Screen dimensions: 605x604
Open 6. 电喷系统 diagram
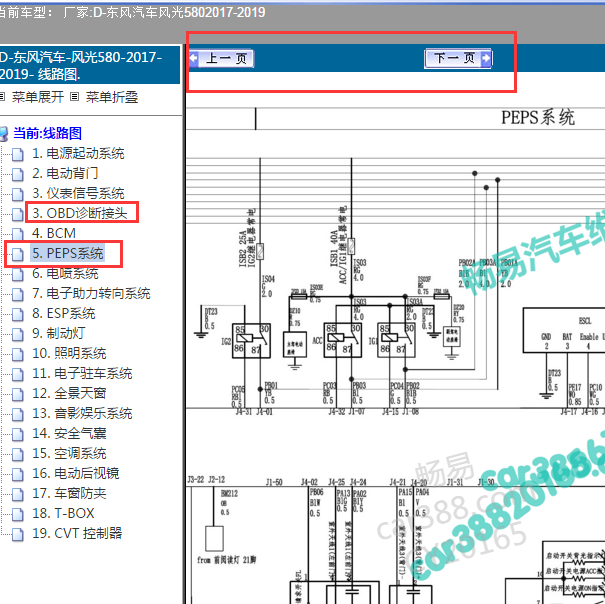tap(66, 273)
